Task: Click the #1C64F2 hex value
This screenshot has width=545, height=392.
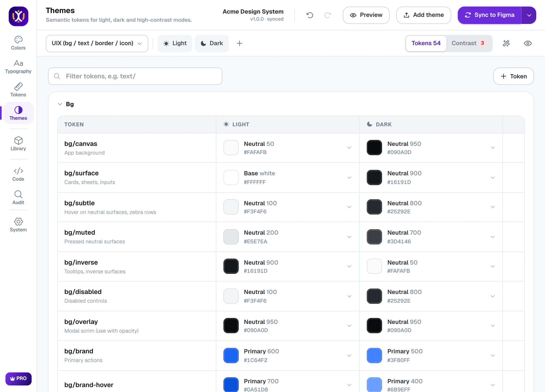Action: (256, 360)
